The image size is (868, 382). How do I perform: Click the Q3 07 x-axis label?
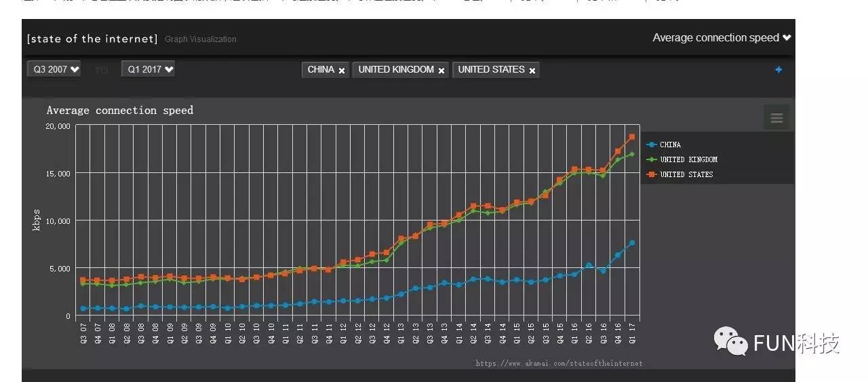tap(83, 333)
